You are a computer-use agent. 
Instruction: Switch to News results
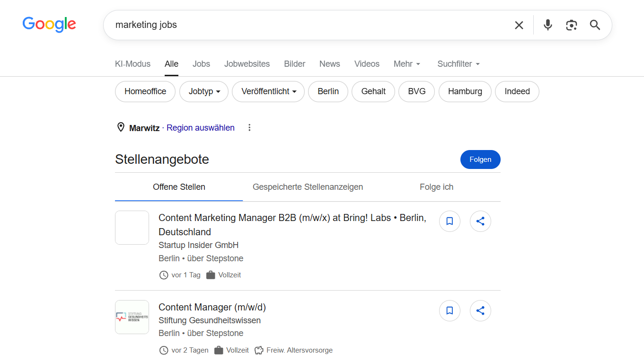(329, 64)
